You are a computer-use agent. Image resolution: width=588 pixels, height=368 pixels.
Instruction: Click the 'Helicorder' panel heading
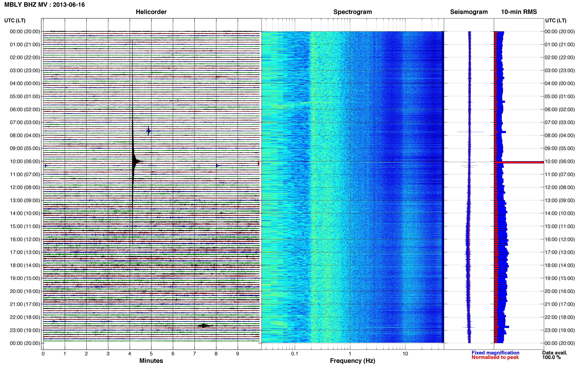coord(151,12)
